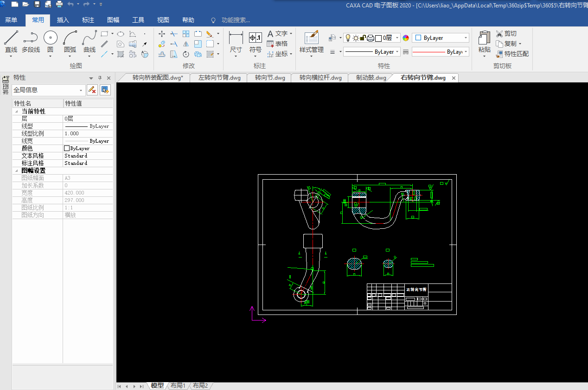Switch to the 布局2 layout tab

[x=200, y=385]
